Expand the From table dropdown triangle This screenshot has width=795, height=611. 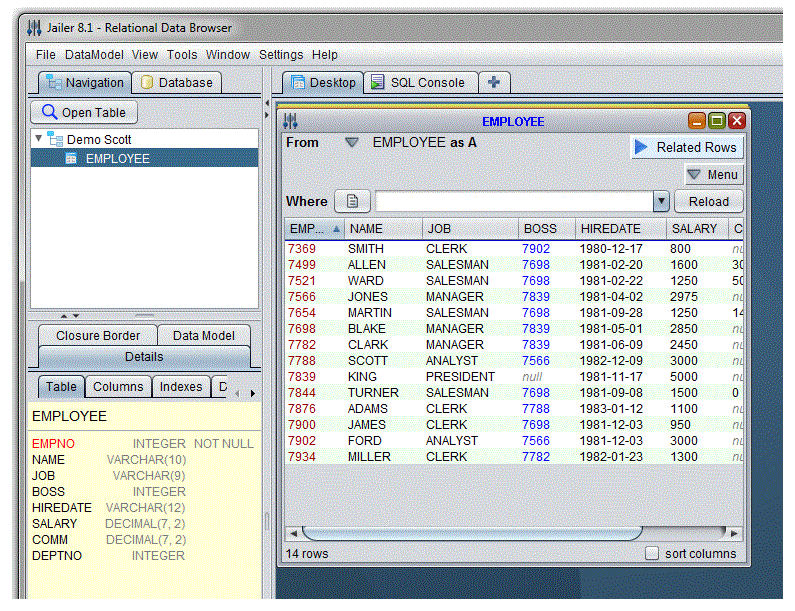pyautogui.click(x=351, y=143)
